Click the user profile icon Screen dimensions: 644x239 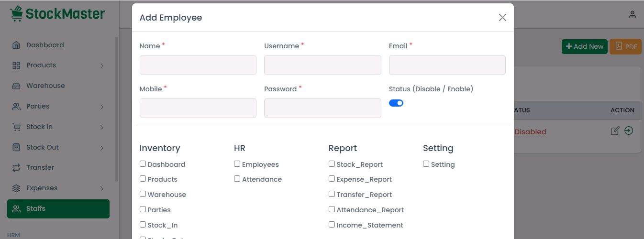[633, 15]
